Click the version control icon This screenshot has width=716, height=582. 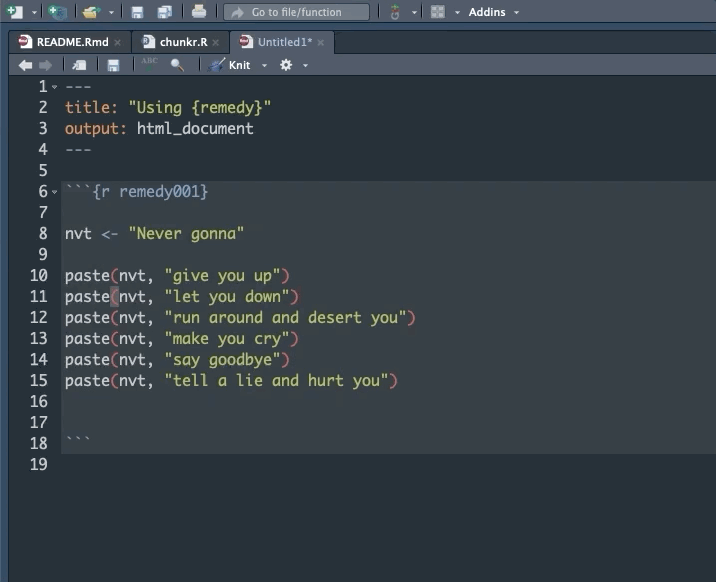tap(395, 12)
